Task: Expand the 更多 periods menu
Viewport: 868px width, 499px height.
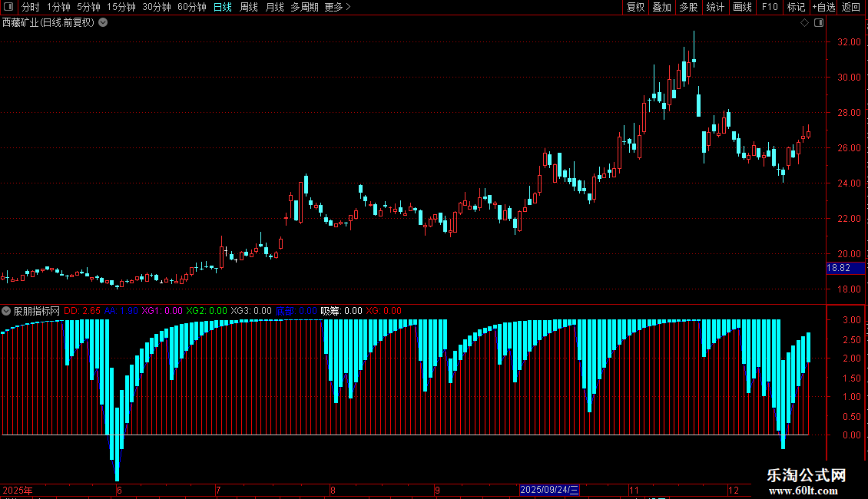Action: (x=338, y=7)
